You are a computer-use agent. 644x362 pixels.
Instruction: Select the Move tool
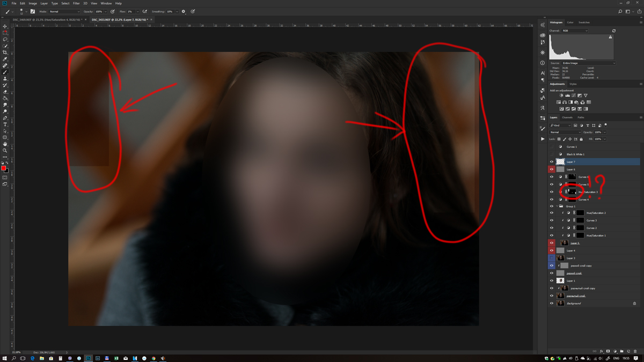[x=5, y=26]
